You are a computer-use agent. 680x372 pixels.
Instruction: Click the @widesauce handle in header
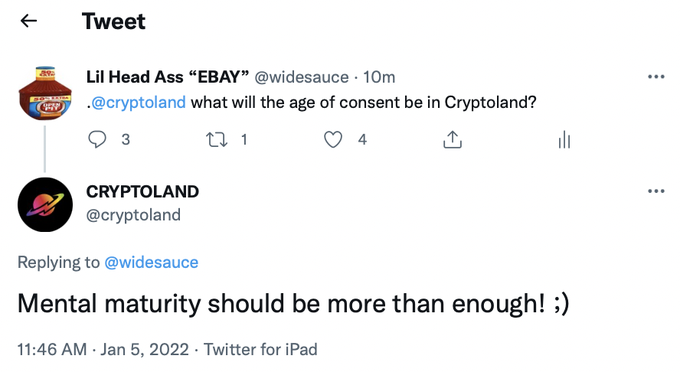301,77
